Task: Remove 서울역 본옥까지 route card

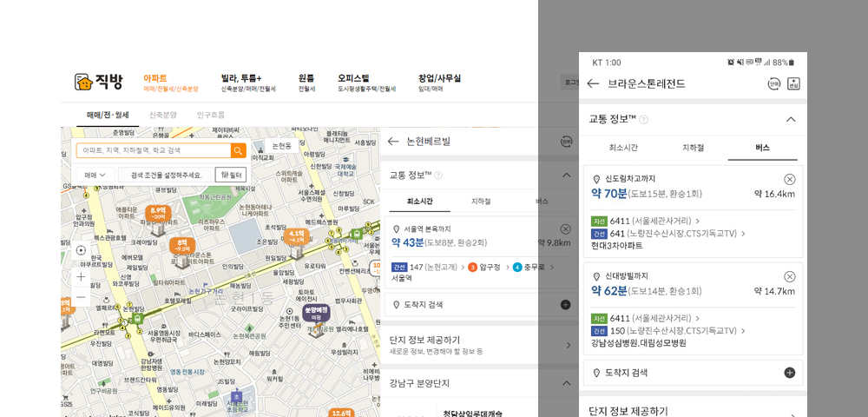Action: (x=565, y=229)
